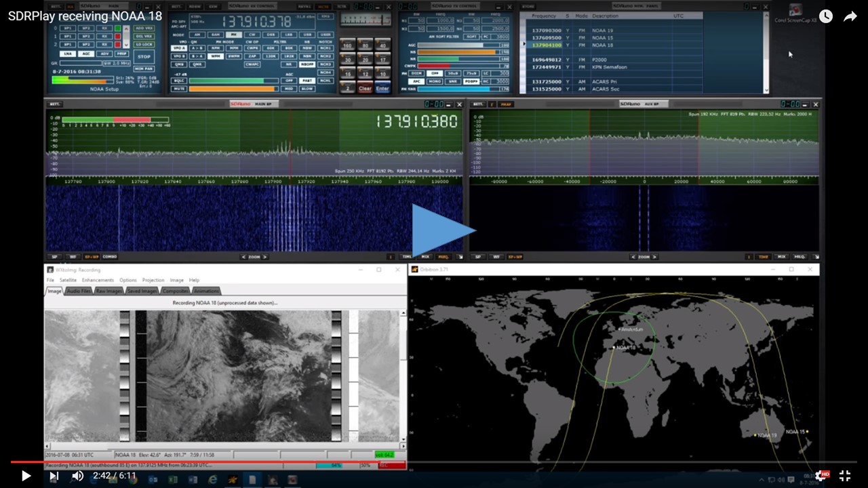Adjust the red CWPK slider in EX Control

(459, 66)
